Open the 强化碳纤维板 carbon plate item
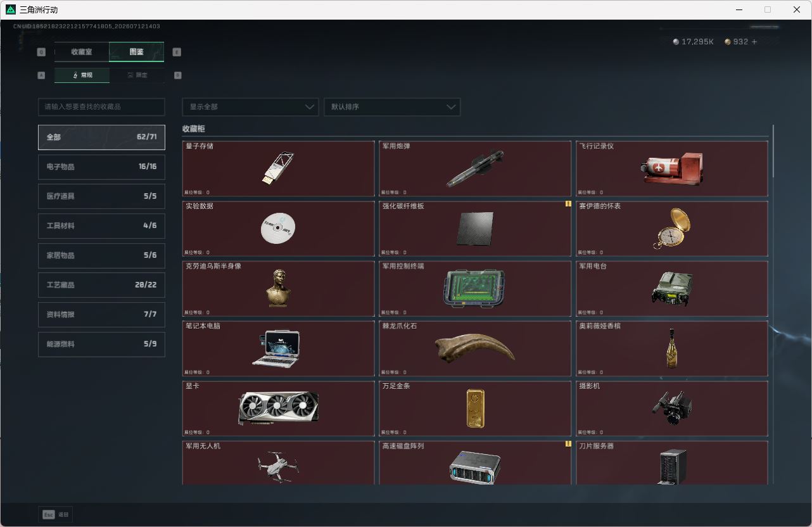Image resolution: width=812 pixels, height=527 pixels. pos(475,229)
